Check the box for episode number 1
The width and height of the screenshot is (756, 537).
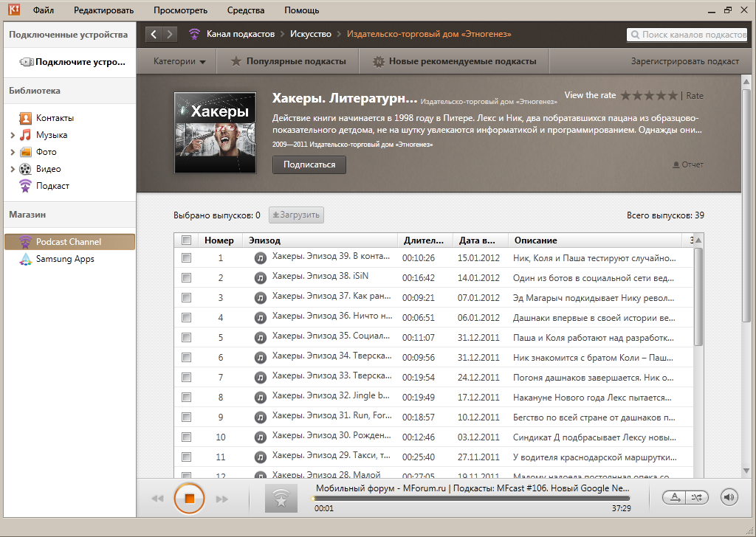point(186,258)
